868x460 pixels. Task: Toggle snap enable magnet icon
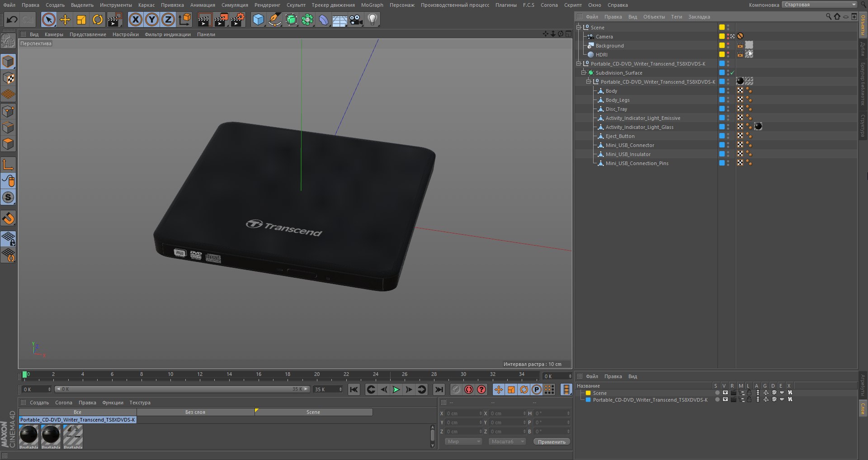(x=8, y=218)
